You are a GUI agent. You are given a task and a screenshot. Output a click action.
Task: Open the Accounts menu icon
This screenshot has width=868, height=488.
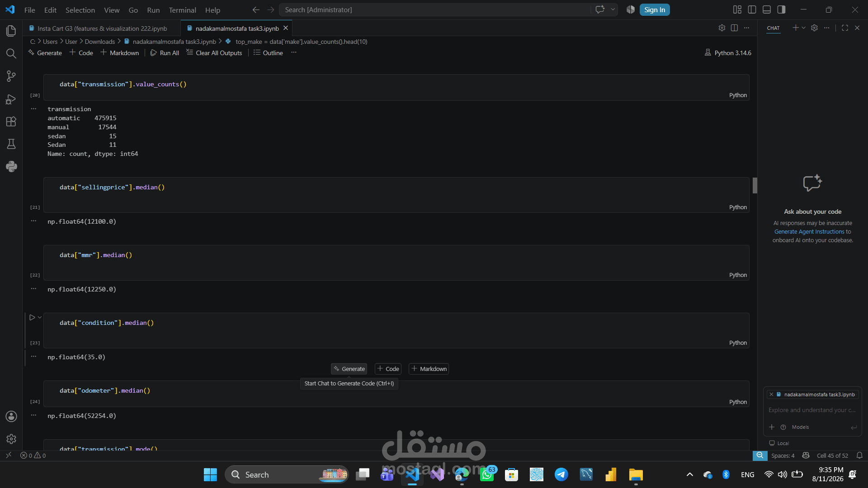(11, 416)
